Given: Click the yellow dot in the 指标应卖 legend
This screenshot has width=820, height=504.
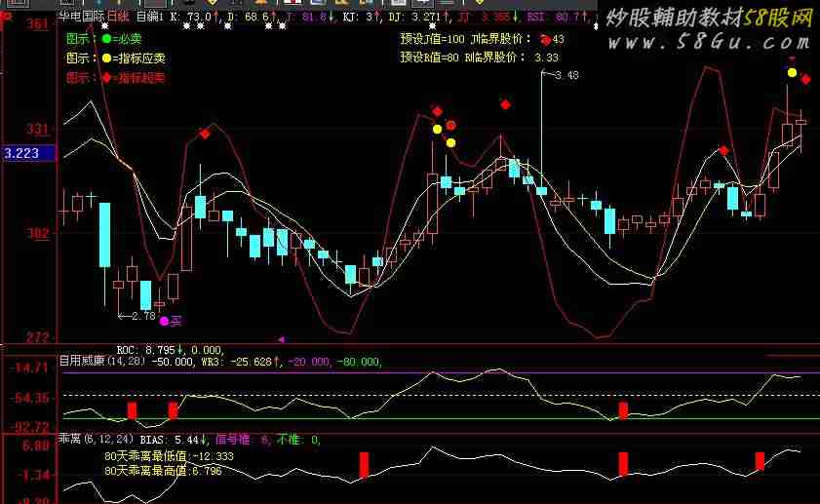Looking at the screenshot, I should (106, 58).
